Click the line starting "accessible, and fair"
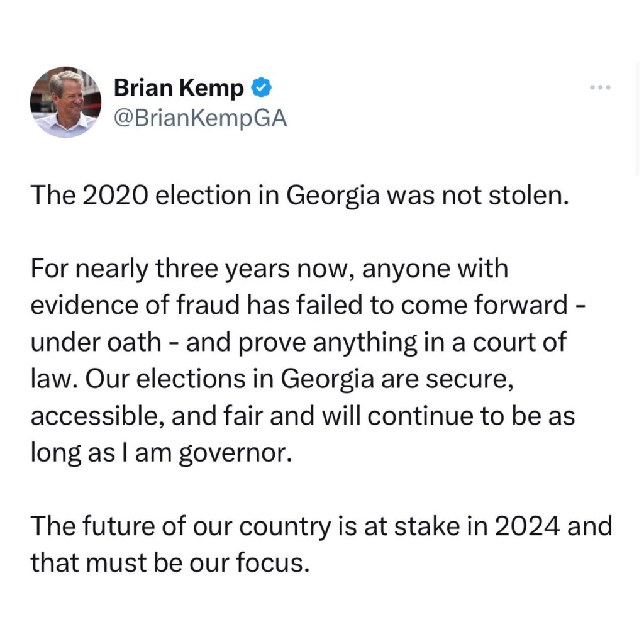This screenshot has height=644, width=644. tap(303, 416)
